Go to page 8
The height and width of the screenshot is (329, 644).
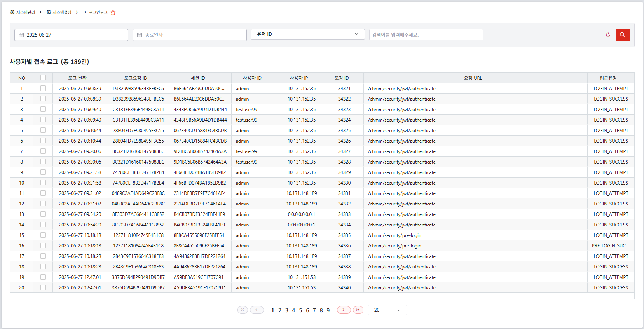pos(321,310)
